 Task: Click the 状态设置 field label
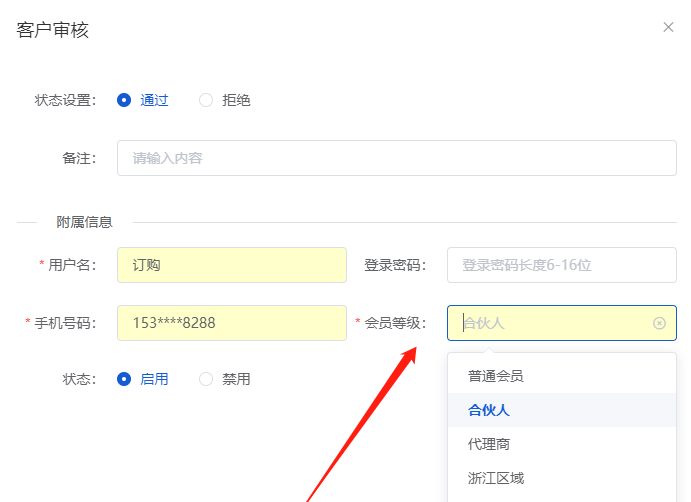(x=65, y=100)
